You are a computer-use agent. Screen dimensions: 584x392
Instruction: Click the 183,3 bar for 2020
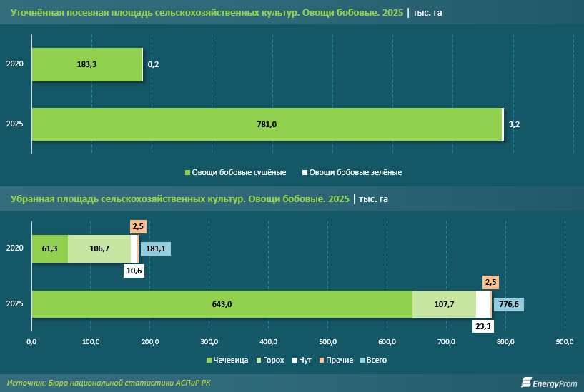pos(86,64)
